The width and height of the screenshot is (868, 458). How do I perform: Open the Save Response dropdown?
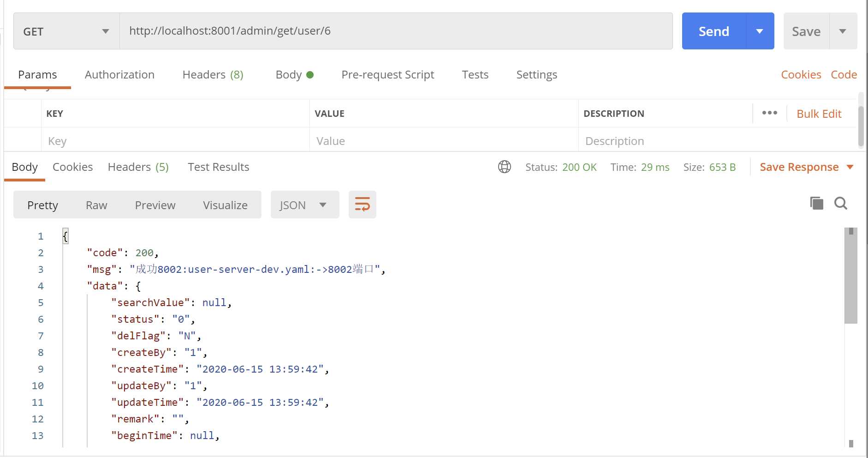(807, 167)
